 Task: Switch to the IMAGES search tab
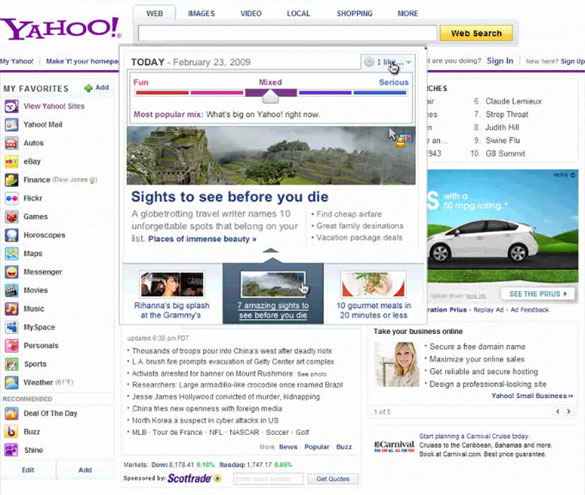(201, 13)
